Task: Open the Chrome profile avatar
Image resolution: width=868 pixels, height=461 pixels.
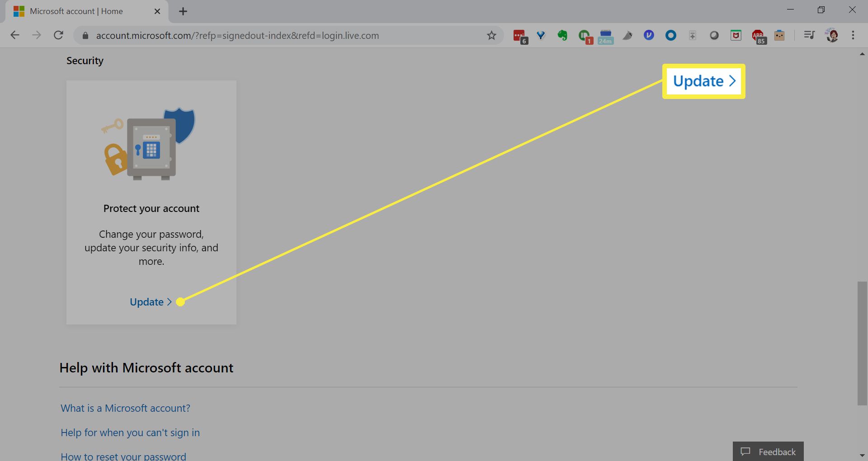Action: 832,35
